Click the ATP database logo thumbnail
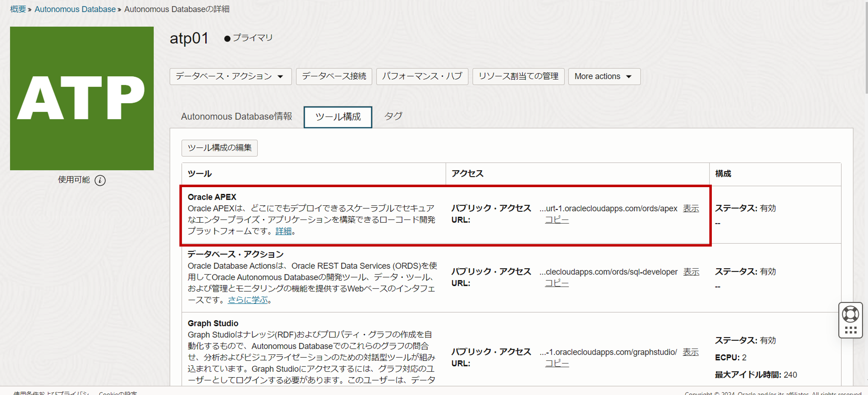This screenshot has height=395, width=868. tap(82, 98)
